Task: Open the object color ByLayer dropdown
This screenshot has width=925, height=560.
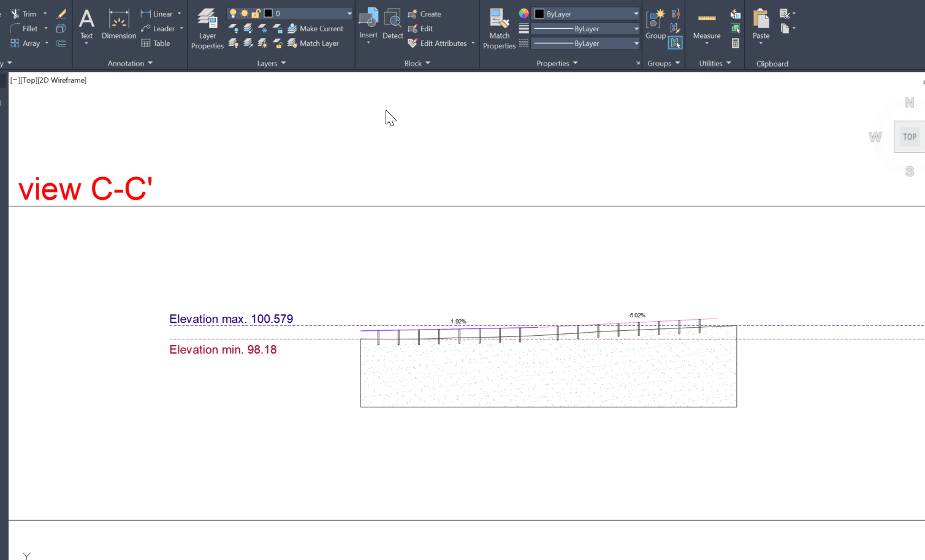Action: tap(636, 13)
